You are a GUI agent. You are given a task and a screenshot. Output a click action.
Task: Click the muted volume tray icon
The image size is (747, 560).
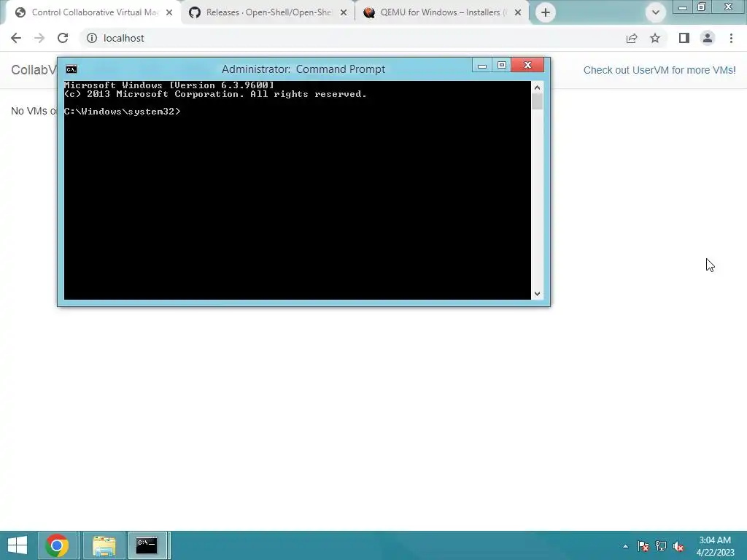coord(678,546)
